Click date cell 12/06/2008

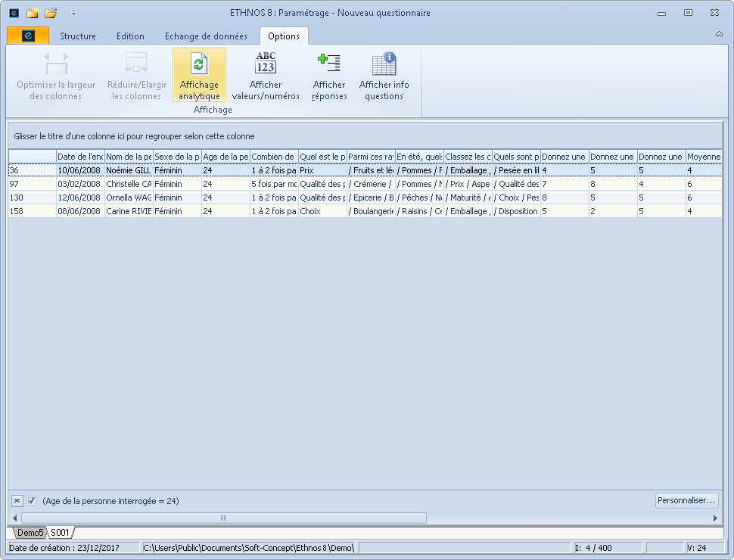(80, 198)
